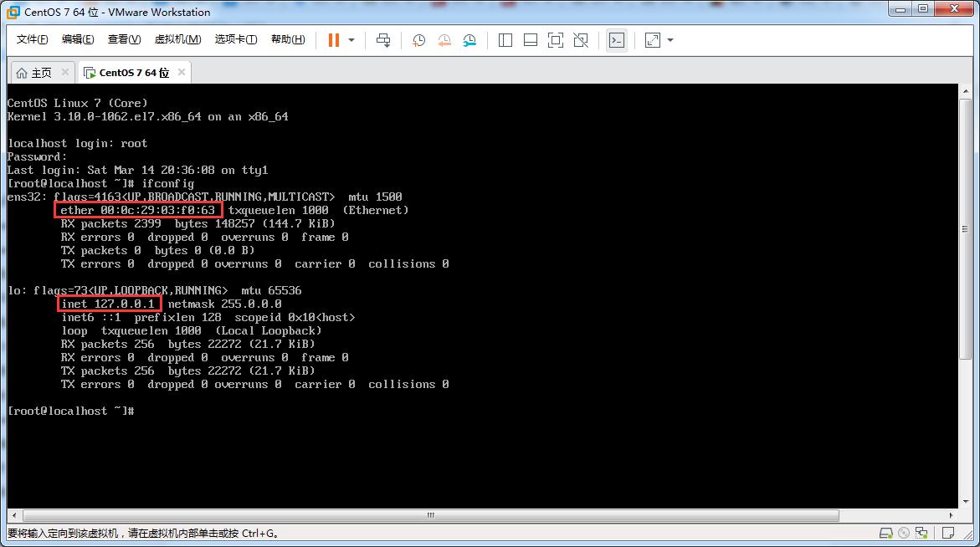The width and height of the screenshot is (980, 547).
Task: Click the CD/DVD drive status icon
Action: pyautogui.click(x=903, y=533)
